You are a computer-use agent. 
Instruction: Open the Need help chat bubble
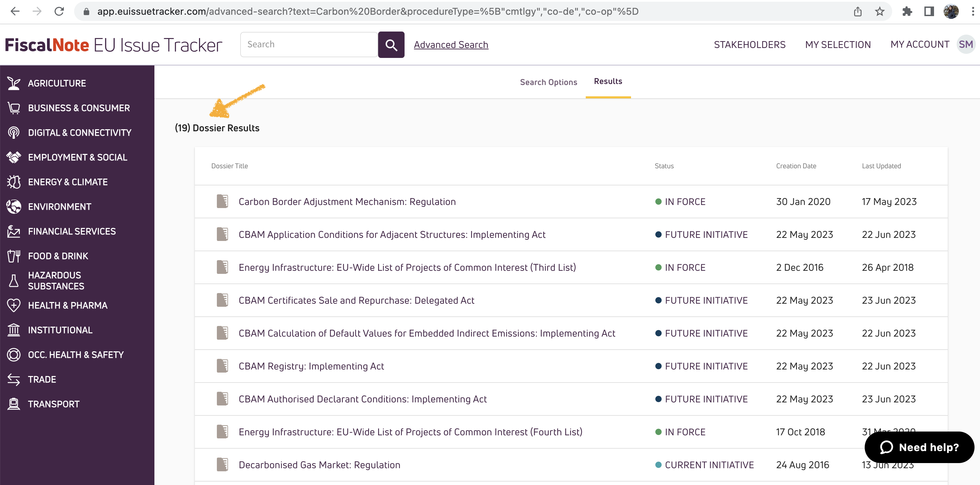[919, 447]
